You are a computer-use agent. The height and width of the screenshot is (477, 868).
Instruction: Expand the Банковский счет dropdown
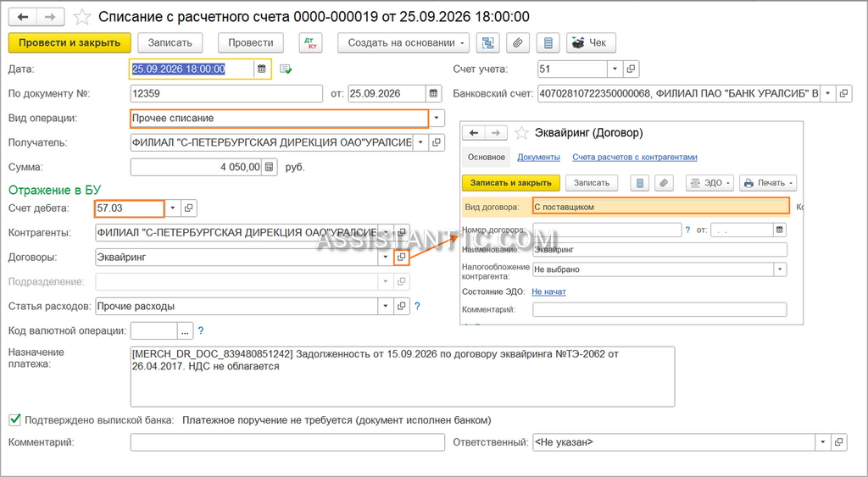click(x=828, y=93)
